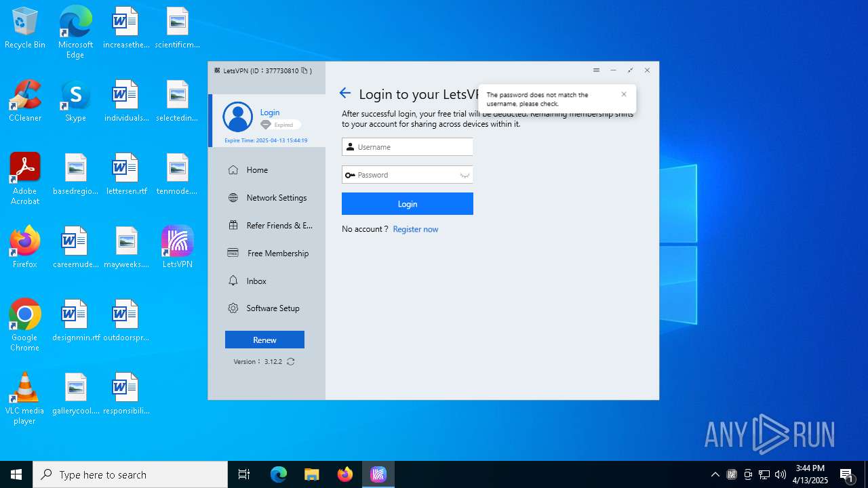The image size is (868, 488).
Task: Select the careermude Word document
Action: coord(75,247)
